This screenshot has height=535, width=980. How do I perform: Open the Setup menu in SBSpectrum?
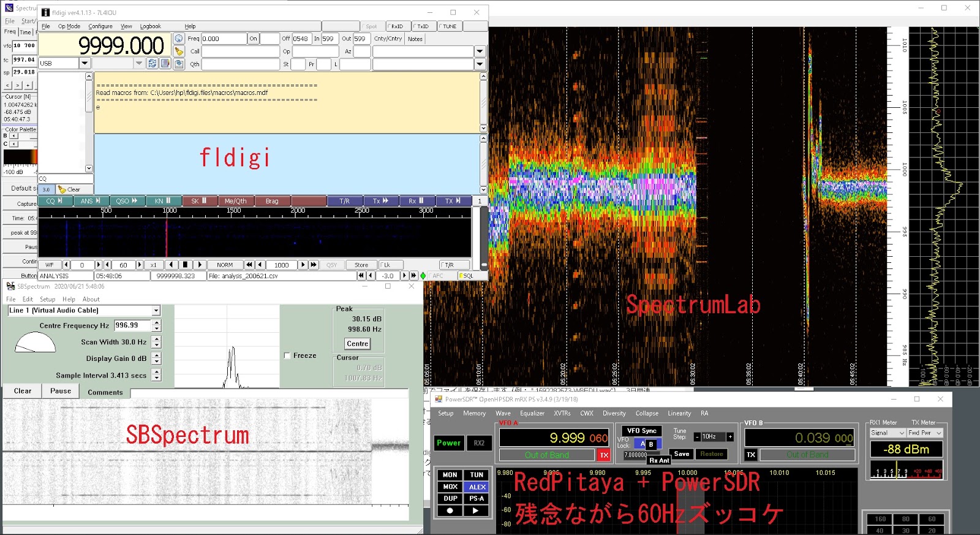point(48,300)
